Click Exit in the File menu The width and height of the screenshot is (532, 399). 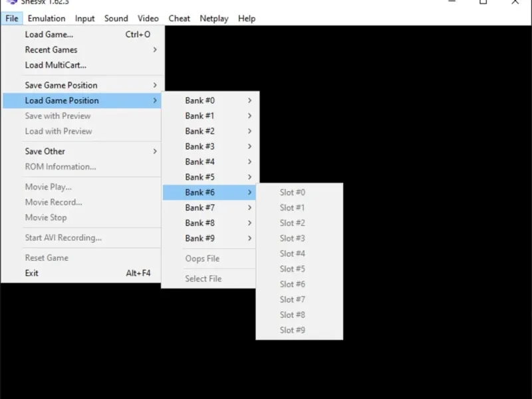(x=82, y=273)
